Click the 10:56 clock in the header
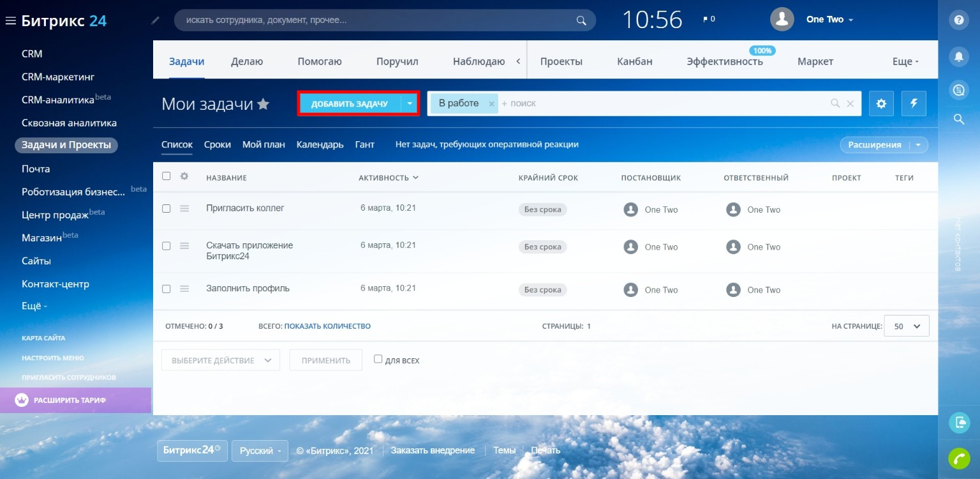The height and width of the screenshot is (479, 980). pyautogui.click(x=652, y=19)
